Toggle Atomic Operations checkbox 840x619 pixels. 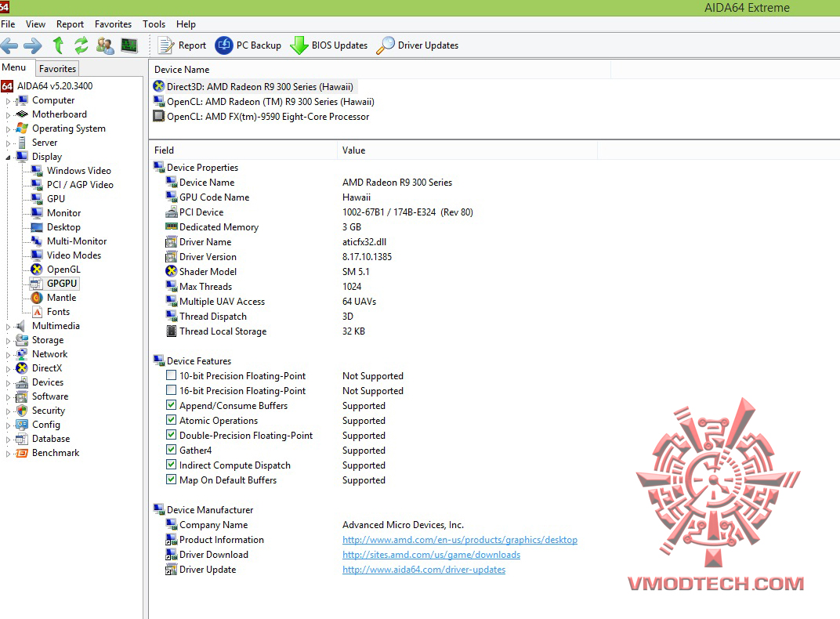point(171,420)
